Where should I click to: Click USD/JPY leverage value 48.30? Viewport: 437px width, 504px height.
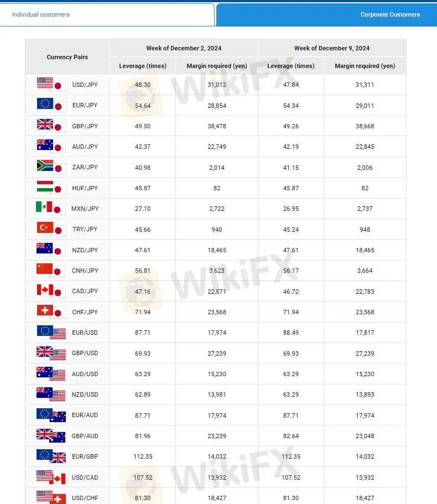143,85
